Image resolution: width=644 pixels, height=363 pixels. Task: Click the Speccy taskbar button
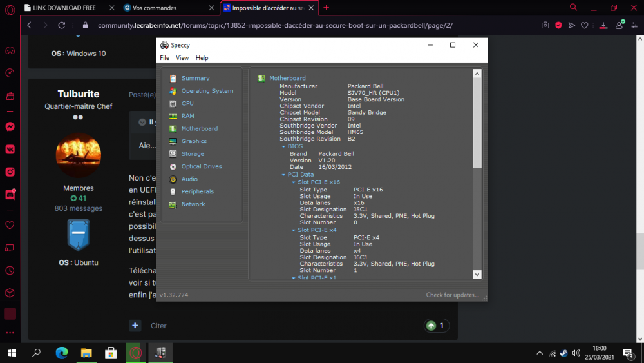[160, 353]
